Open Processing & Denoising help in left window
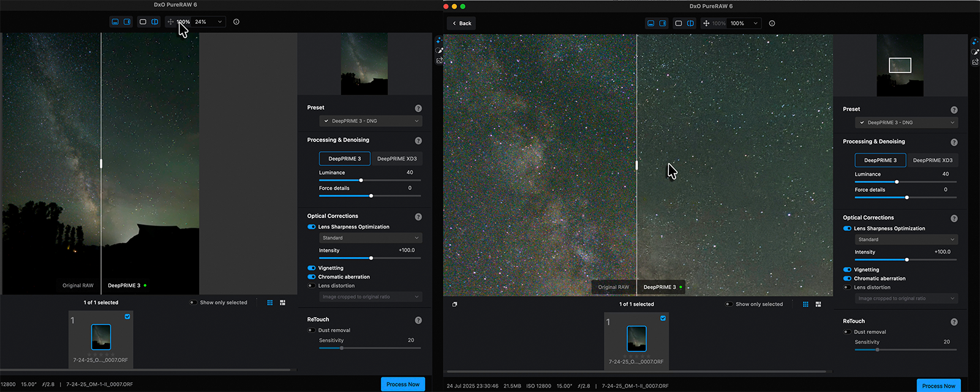Viewport: 980px width, 392px height. (x=418, y=140)
